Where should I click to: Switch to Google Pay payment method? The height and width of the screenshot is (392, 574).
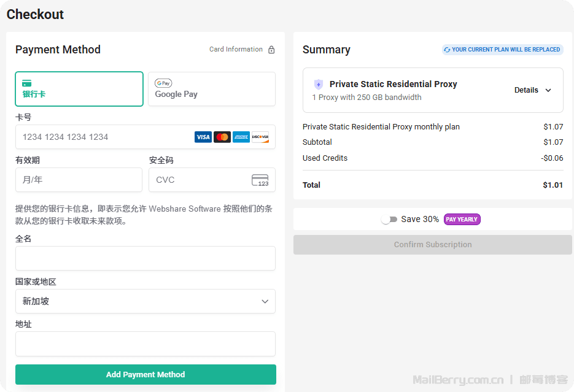click(211, 89)
